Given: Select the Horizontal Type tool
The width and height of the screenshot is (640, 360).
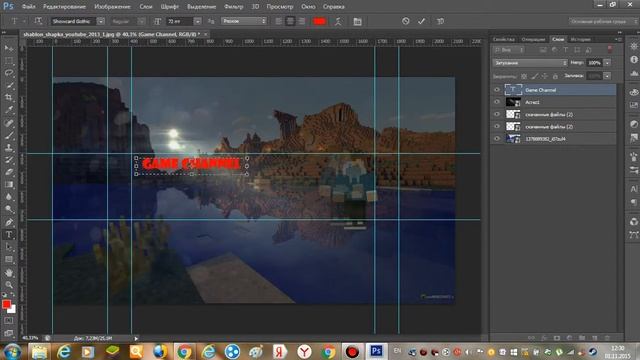Looking at the screenshot, I should pyautogui.click(x=9, y=235).
